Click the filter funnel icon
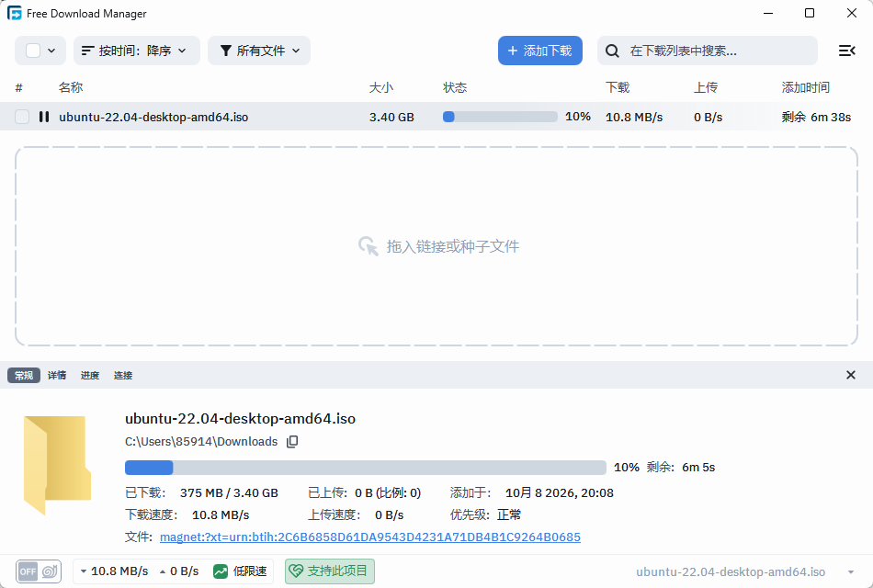This screenshot has width=873, height=588. (225, 51)
